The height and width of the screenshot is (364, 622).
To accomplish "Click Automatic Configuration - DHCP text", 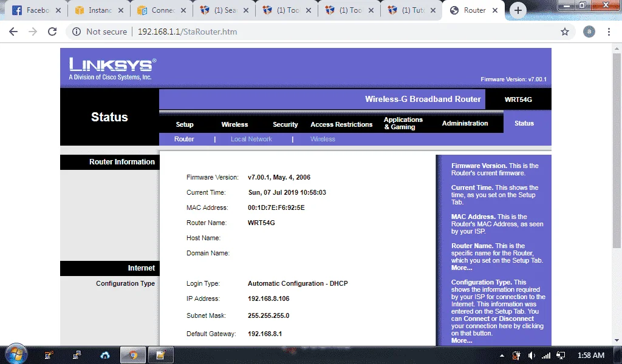I will point(298,283).
